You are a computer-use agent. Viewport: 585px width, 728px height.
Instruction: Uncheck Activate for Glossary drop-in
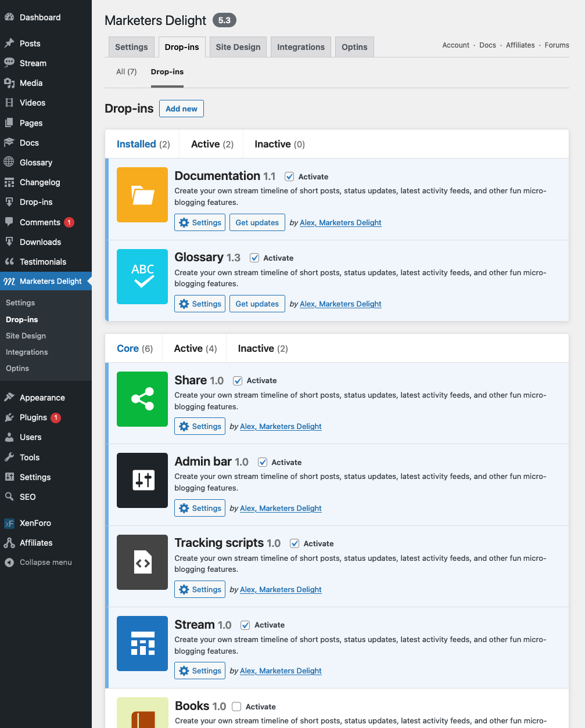coord(254,258)
